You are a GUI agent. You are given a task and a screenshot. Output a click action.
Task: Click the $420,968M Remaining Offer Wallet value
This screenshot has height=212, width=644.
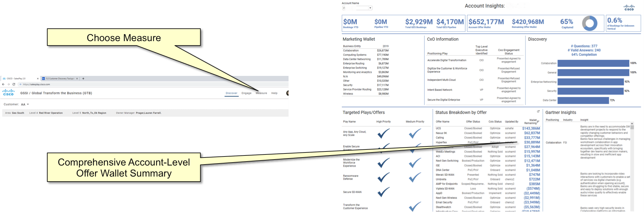coord(528,22)
